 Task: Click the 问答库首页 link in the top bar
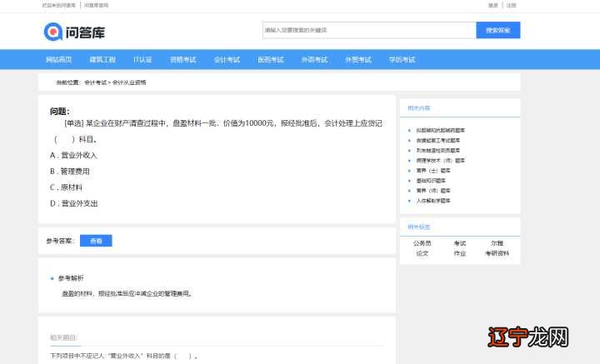[x=97, y=5]
